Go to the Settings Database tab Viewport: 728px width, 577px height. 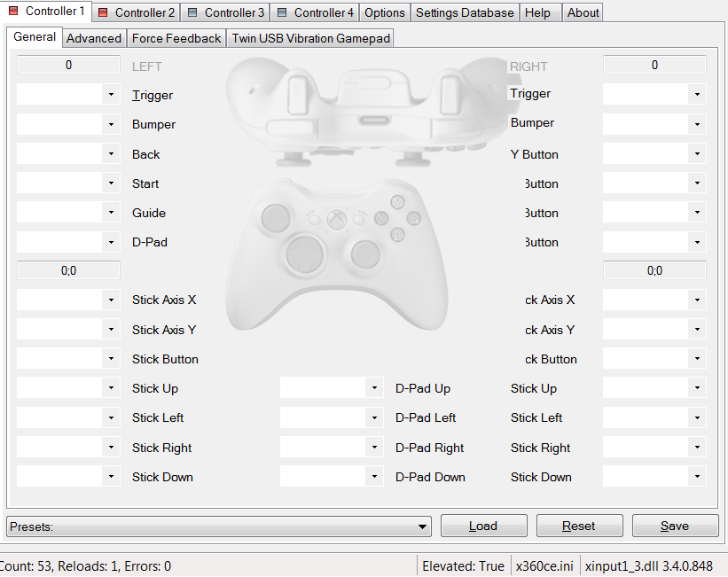[465, 12]
